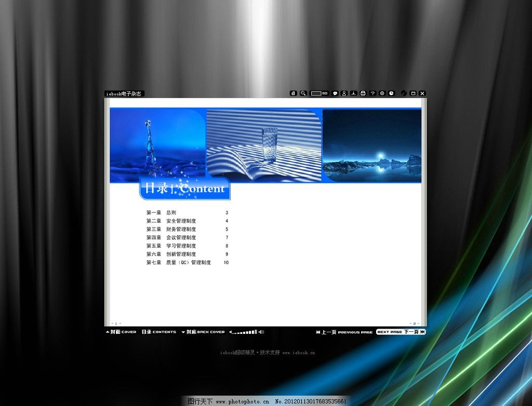Open help with the question mark icon
This screenshot has width=532, height=406.
click(373, 93)
